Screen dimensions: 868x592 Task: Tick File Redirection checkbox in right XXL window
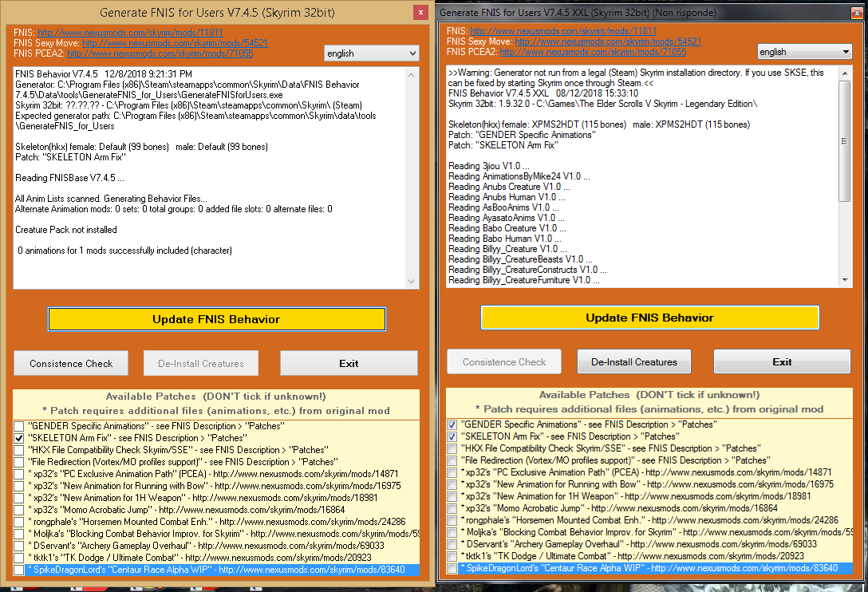[x=452, y=460]
